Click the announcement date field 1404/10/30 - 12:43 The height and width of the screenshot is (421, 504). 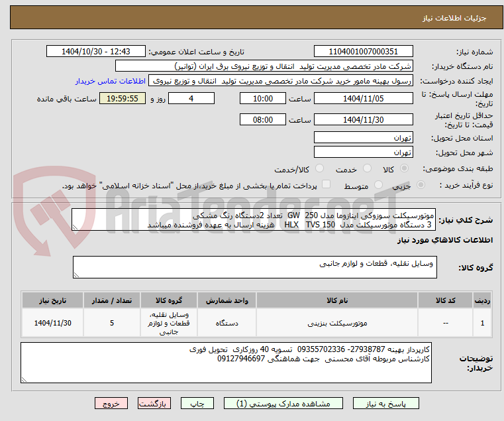point(96,52)
